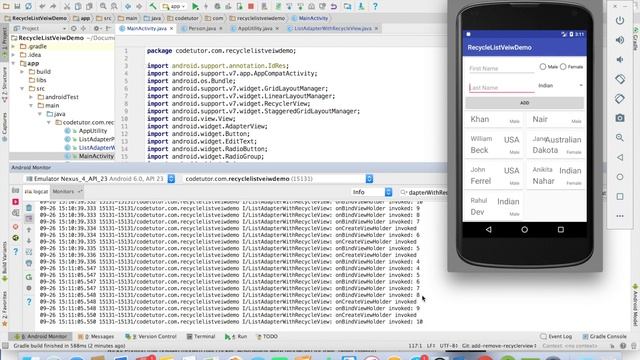Redo with the forward-arrow toolbar icon

(53, 6)
